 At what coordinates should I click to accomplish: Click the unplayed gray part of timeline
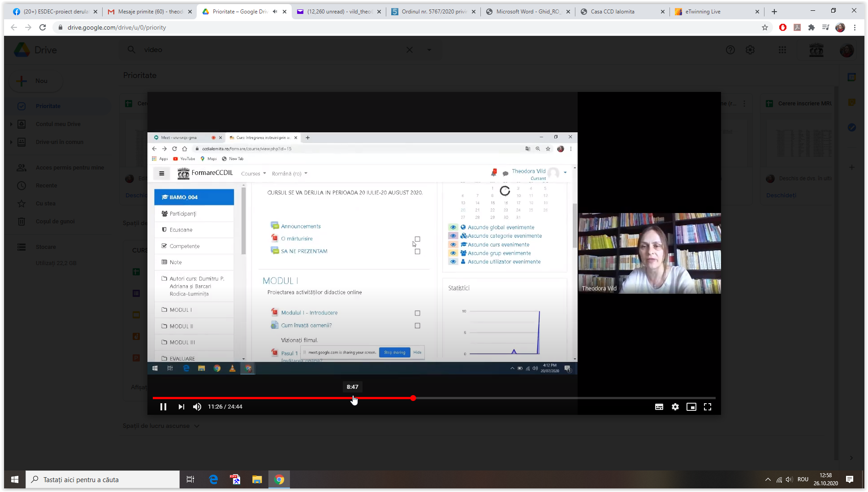[x=565, y=398]
